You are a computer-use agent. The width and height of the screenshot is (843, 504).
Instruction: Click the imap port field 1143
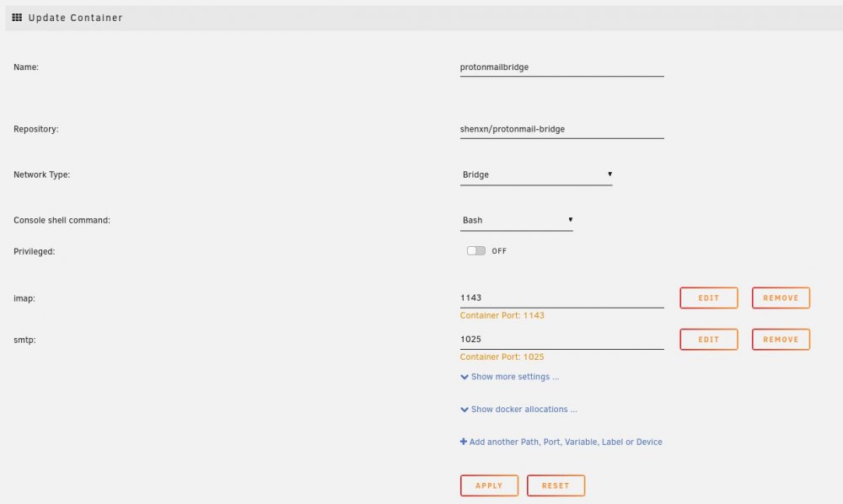pos(561,298)
